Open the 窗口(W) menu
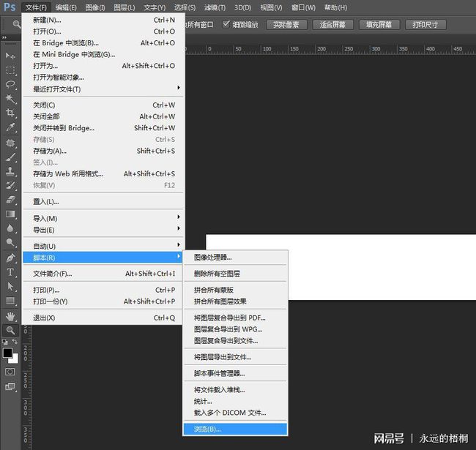Viewport: 476px width, 450px height. coord(303,7)
